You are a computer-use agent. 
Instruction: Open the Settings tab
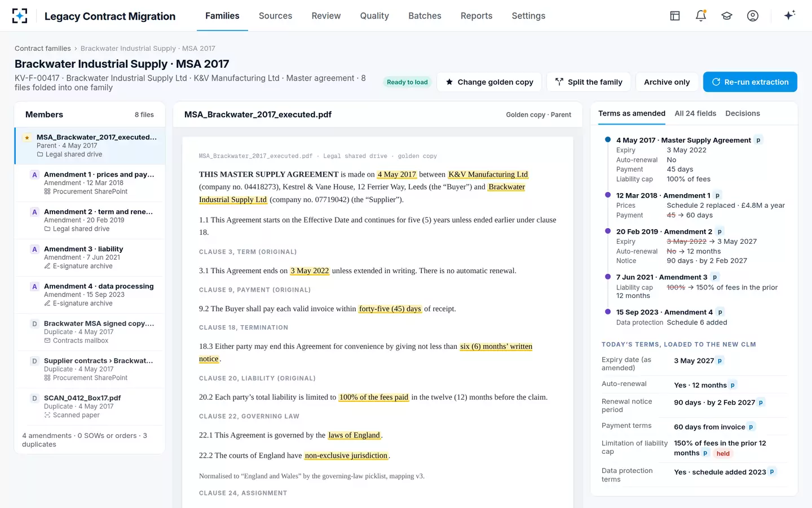[x=528, y=16]
